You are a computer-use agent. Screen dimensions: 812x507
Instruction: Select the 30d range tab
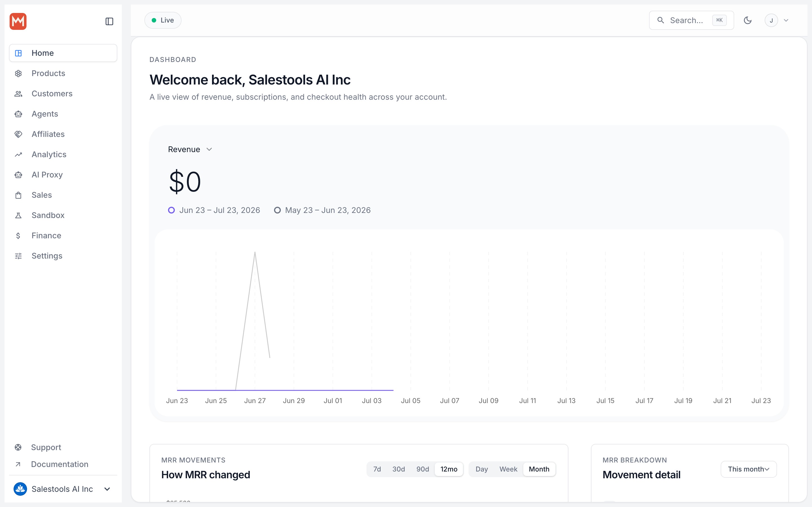399,469
